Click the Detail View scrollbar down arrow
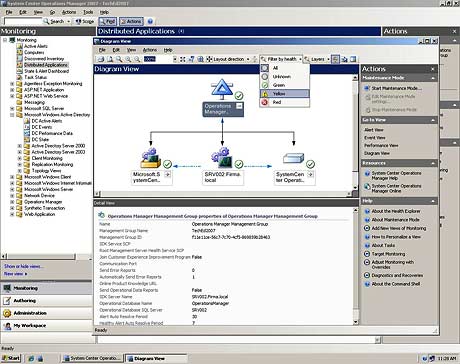The height and width of the screenshot is (364, 460). click(x=355, y=322)
